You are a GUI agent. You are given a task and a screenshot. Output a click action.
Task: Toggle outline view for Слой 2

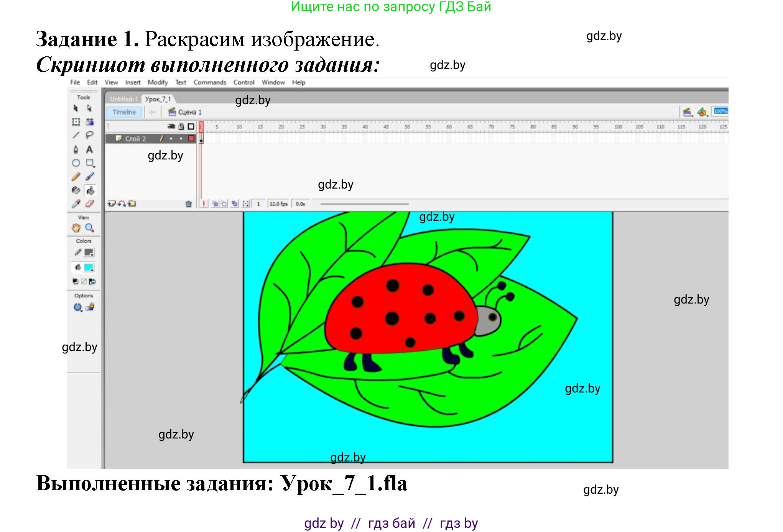tap(191, 138)
